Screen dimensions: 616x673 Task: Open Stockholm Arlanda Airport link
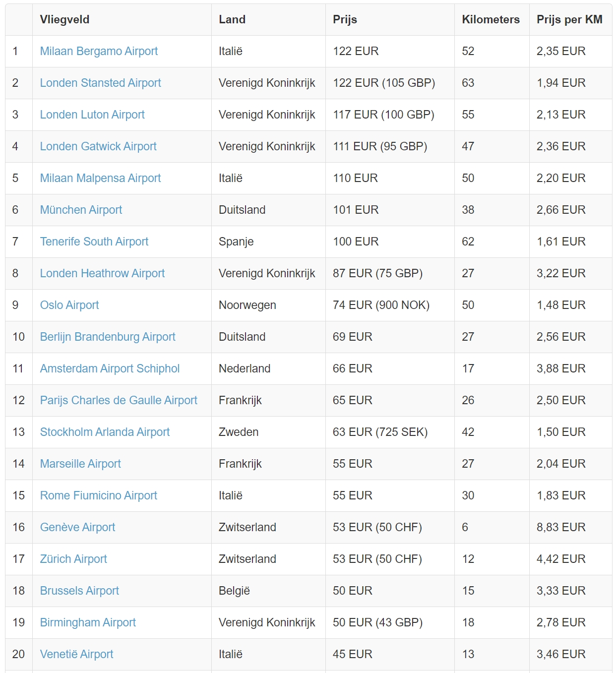point(105,432)
